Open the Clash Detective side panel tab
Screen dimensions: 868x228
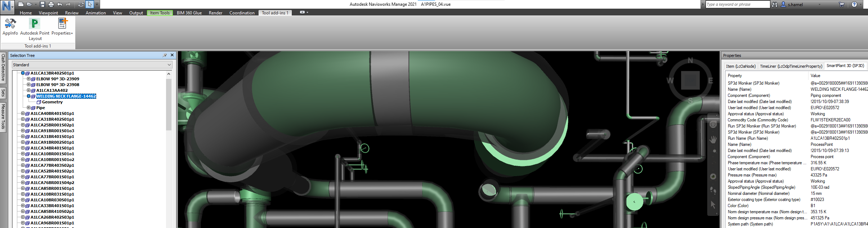pos(3,67)
